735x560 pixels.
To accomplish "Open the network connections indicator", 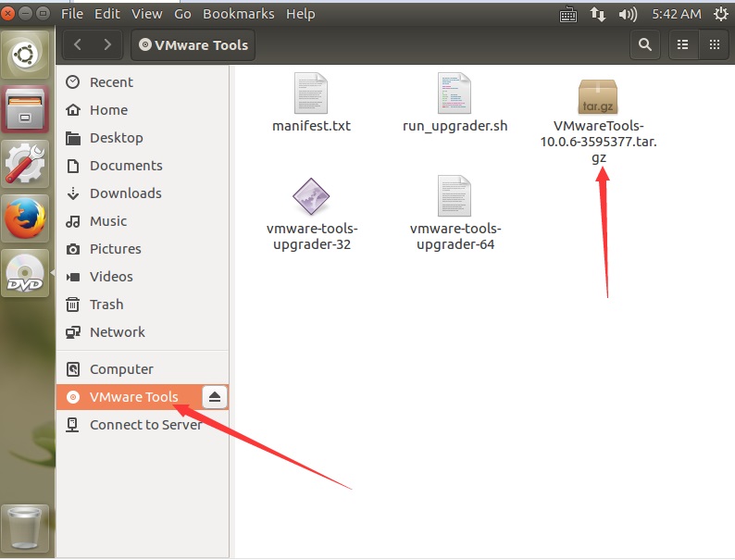I will [x=598, y=14].
